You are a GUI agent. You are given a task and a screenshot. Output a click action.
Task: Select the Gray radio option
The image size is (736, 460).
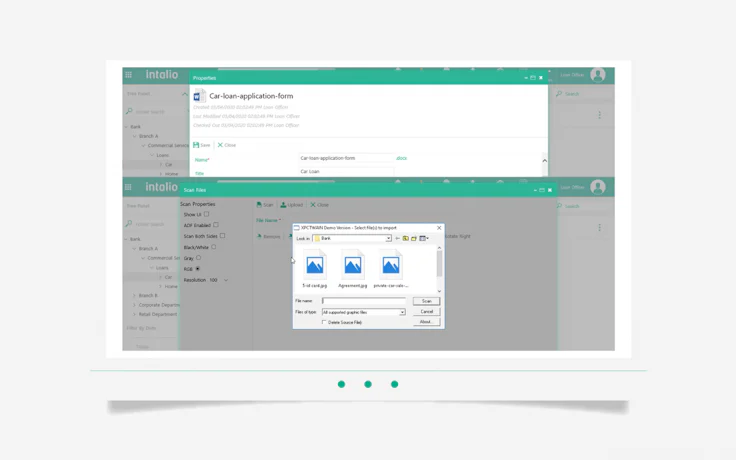[x=199, y=258]
